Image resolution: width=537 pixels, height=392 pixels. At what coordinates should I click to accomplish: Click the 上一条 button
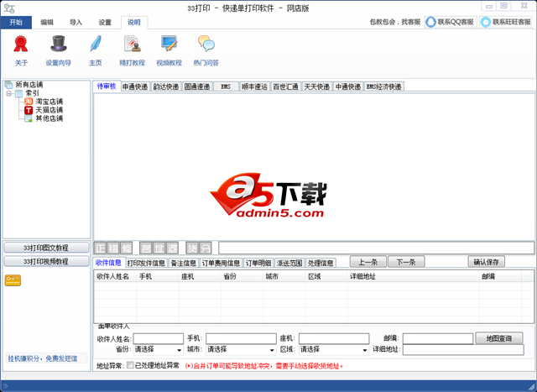[x=368, y=262]
